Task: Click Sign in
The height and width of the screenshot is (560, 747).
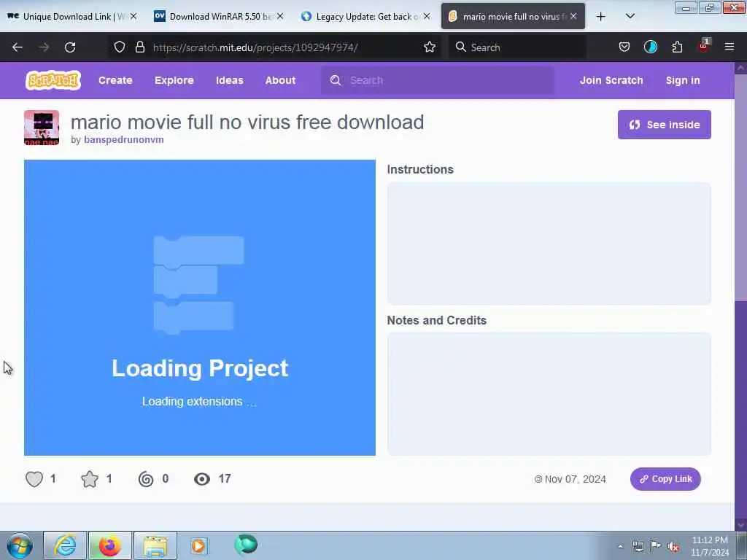Action: [x=683, y=80]
